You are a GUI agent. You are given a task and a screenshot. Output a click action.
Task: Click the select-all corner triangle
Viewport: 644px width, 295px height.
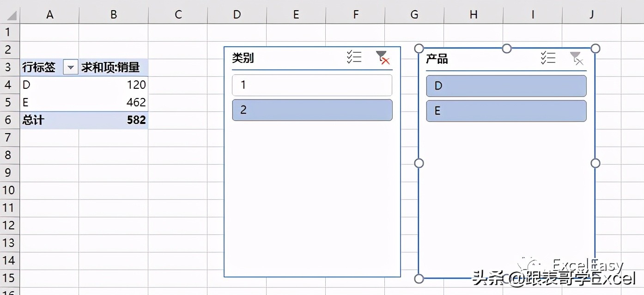tap(11, 15)
